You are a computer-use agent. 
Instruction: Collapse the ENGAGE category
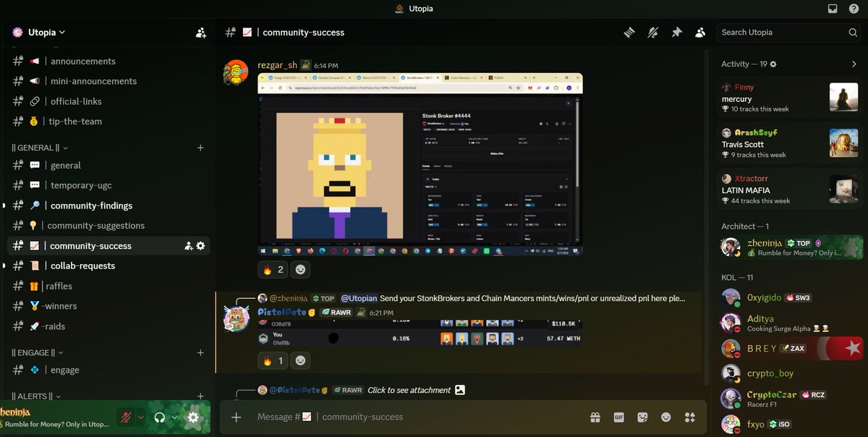[38, 353]
